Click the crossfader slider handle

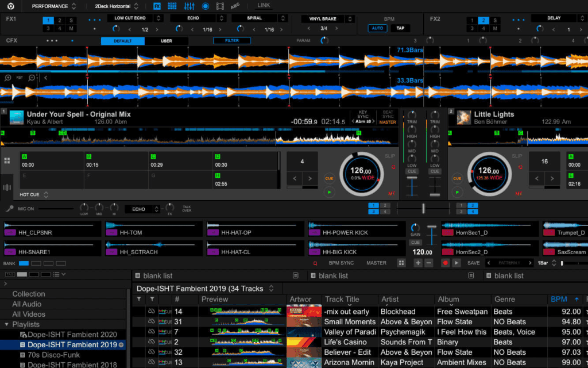pyautogui.click(x=423, y=208)
